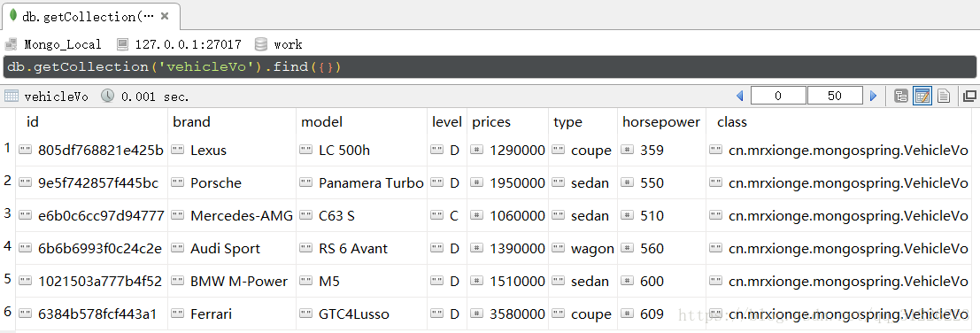Select the id cell 6b6b6993f0c24c2e
This screenshot has width=980, height=333.
[92, 248]
